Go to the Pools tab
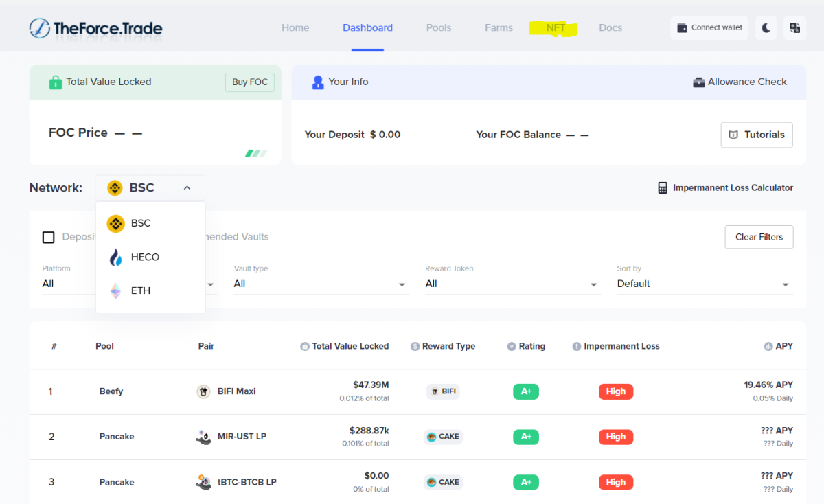The image size is (824, 504). [439, 28]
